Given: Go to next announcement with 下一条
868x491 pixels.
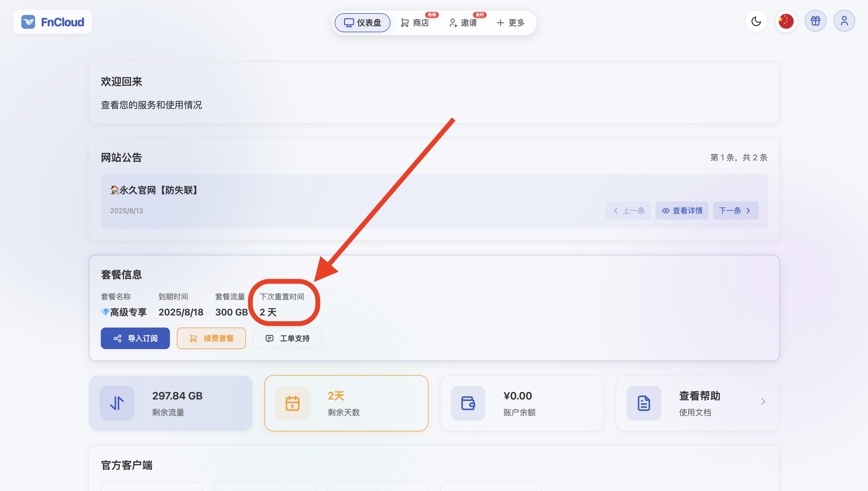Looking at the screenshot, I should point(735,211).
